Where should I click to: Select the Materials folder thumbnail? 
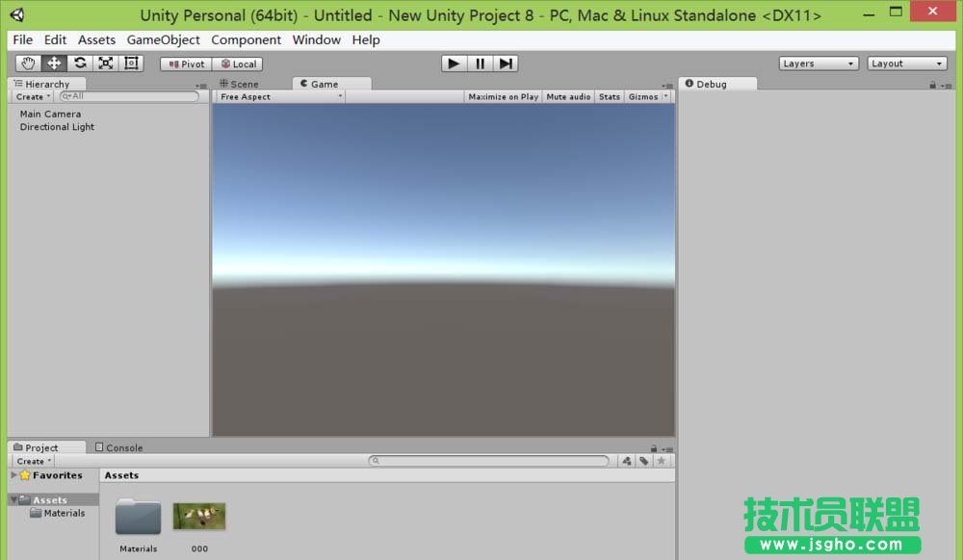click(x=138, y=517)
